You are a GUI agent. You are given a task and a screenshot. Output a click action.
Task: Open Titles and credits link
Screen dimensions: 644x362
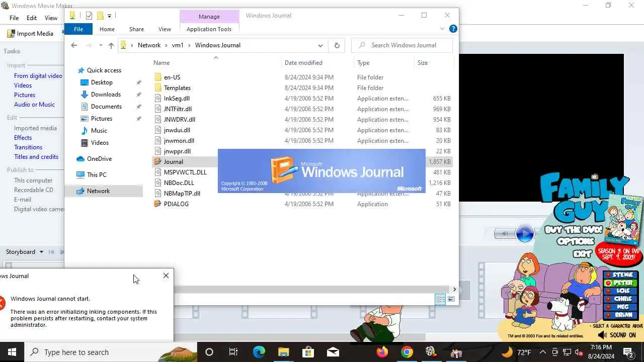point(36,157)
